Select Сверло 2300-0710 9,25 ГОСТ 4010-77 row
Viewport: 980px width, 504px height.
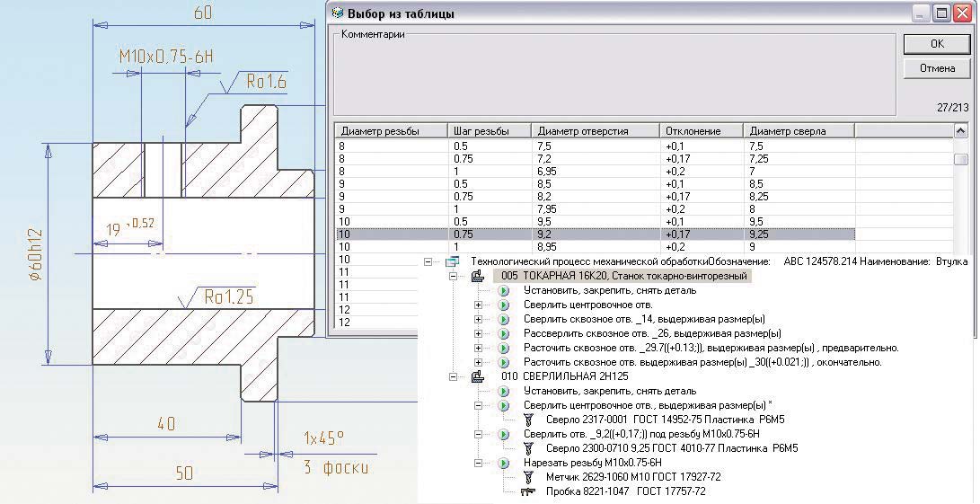(x=672, y=448)
